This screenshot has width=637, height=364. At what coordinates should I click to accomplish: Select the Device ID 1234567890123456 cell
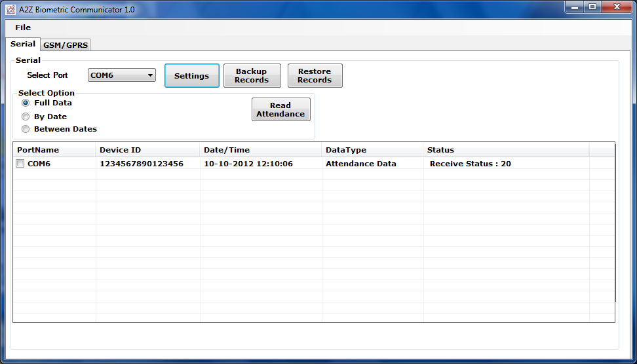coord(142,164)
